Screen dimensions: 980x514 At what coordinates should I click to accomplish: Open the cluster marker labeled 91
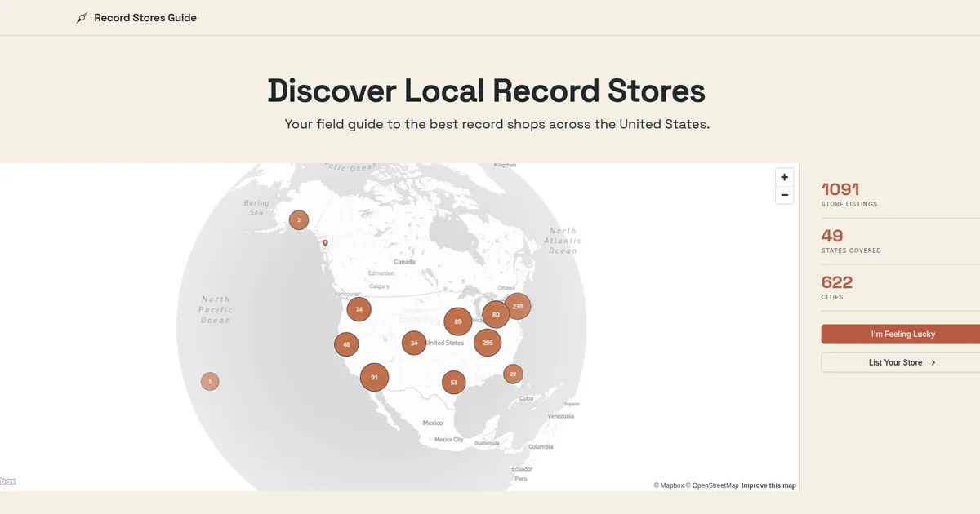pyautogui.click(x=374, y=378)
